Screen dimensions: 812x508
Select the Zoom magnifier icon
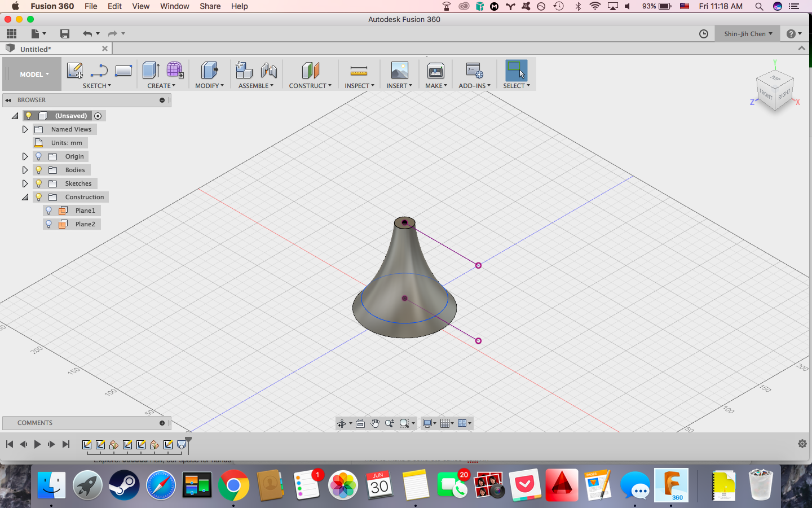point(390,423)
